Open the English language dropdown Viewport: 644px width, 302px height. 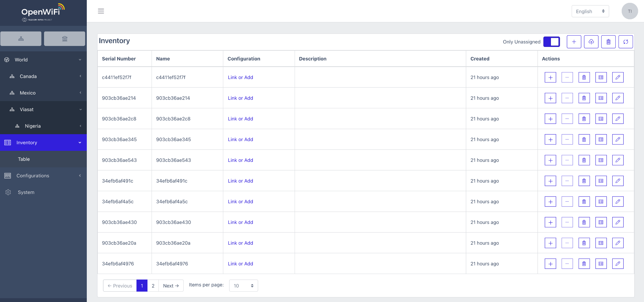tap(590, 11)
